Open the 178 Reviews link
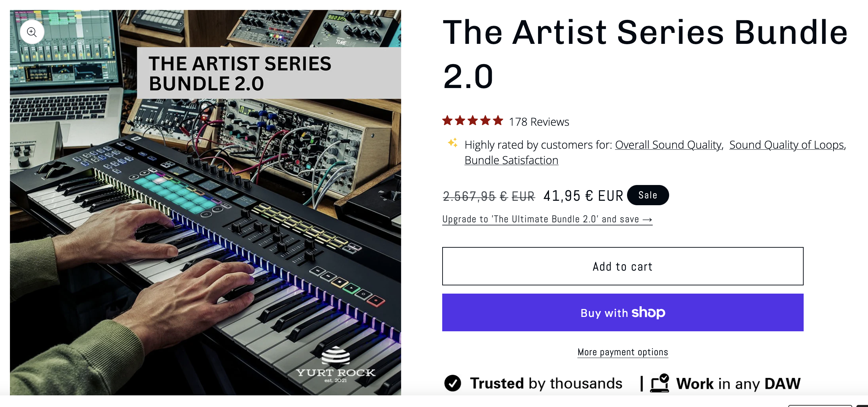 [539, 122]
